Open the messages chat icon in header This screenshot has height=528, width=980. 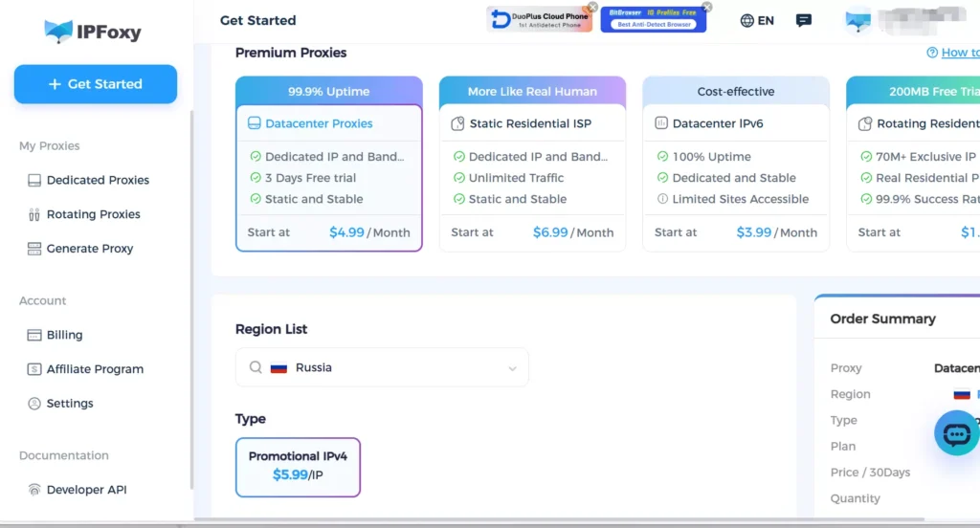point(804,21)
